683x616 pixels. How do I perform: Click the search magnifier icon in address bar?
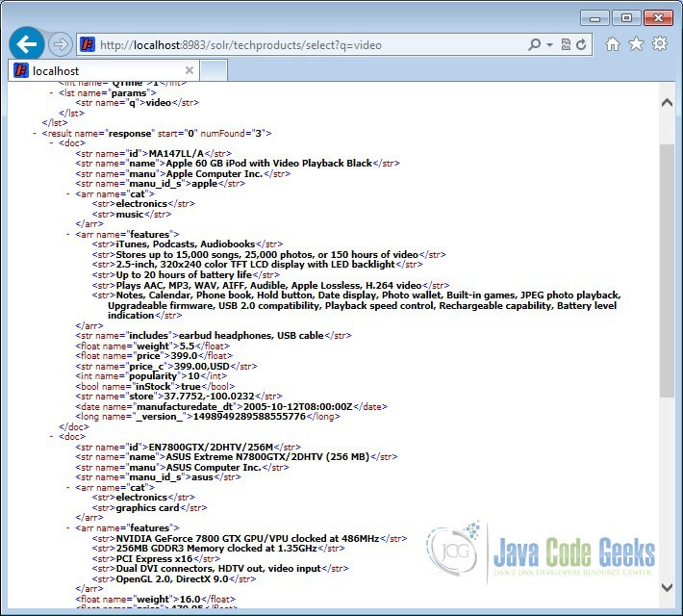click(534, 44)
